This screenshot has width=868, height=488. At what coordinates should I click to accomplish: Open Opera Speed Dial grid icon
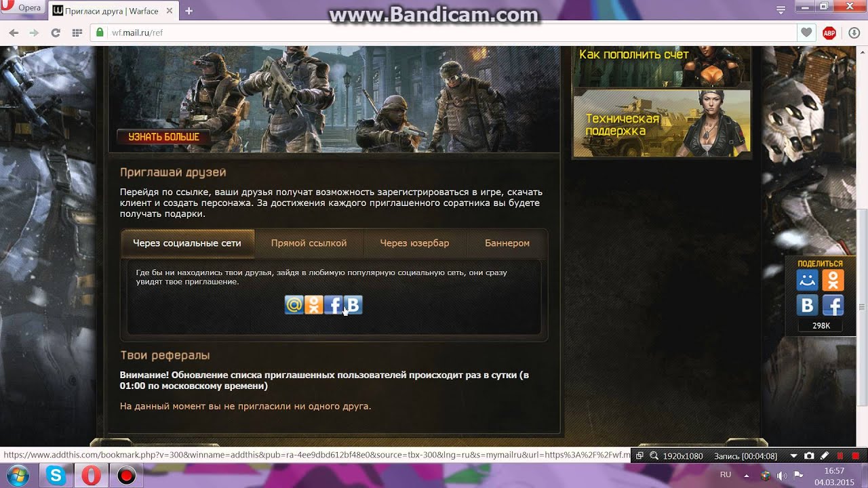tap(77, 33)
